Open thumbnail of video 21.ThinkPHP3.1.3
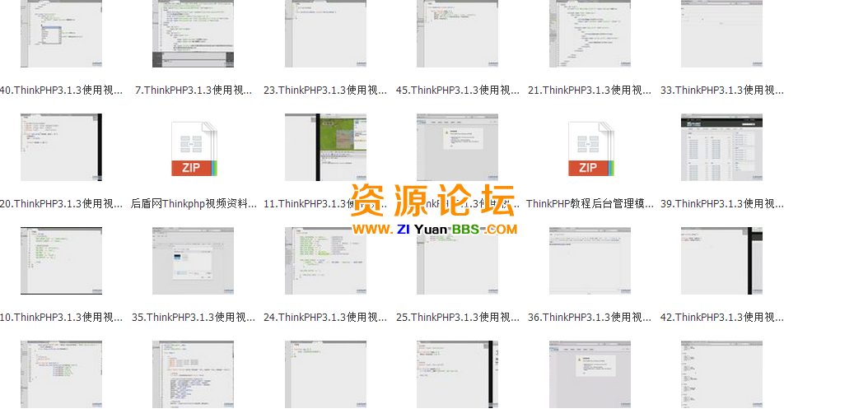The height and width of the screenshot is (418, 868). [590, 34]
